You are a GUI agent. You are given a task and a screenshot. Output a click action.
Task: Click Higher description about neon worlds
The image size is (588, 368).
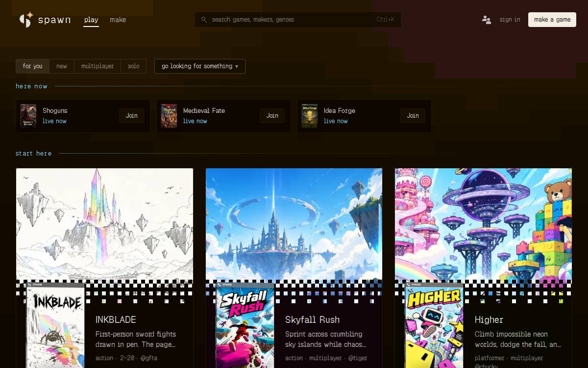[518, 339]
